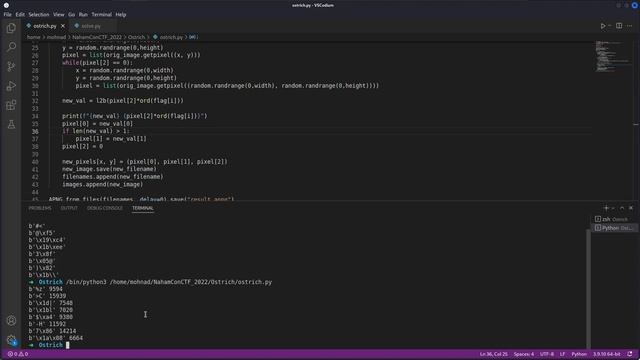Open the Run and Debug view
The width and height of the screenshot is (640, 360).
(x=11, y=86)
